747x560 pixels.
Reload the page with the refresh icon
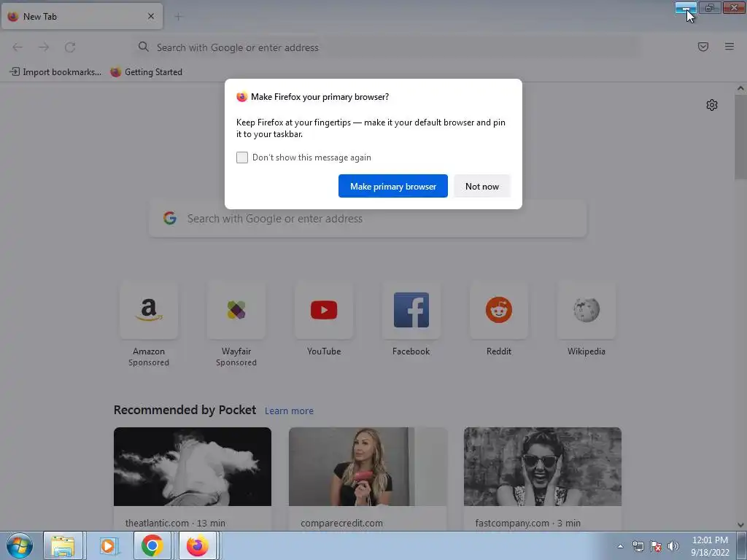click(70, 47)
